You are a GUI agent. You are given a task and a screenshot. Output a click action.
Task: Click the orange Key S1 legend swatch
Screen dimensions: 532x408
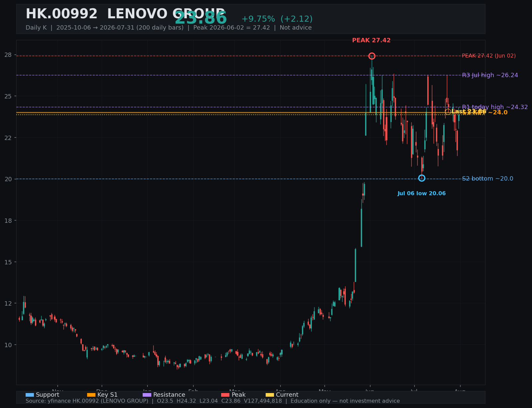(x=91, y=395)
